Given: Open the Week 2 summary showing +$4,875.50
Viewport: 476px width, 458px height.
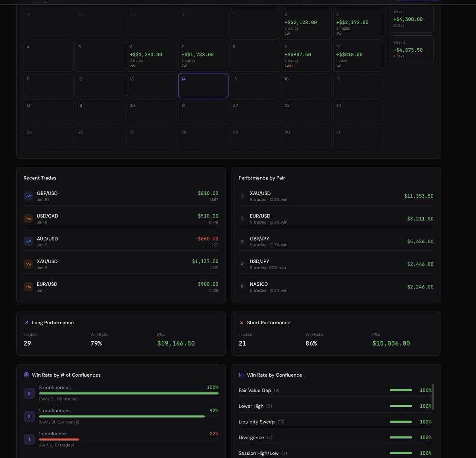Looking at the screenshot, I should pos(411,49).
